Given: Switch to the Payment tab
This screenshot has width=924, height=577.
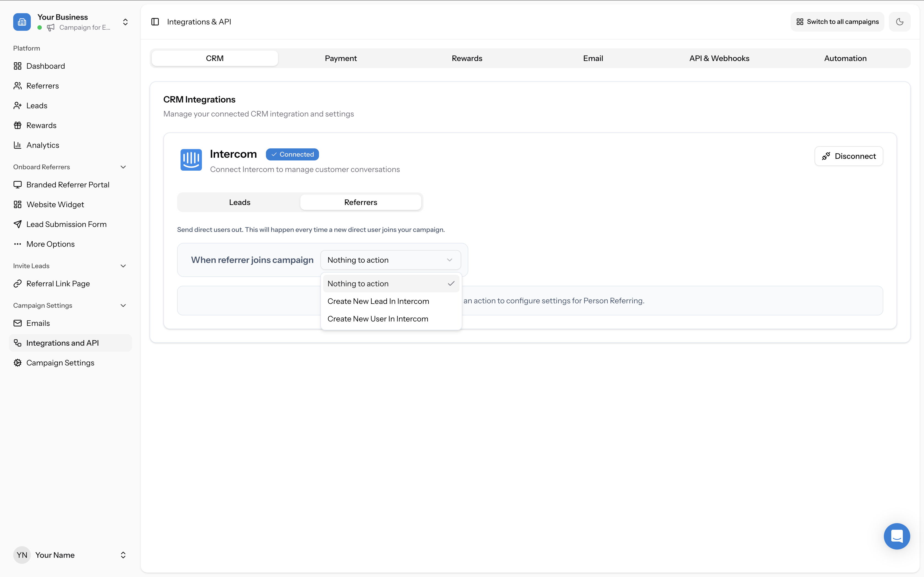Looking at the screenshot, I should click(x=340, y=58).
